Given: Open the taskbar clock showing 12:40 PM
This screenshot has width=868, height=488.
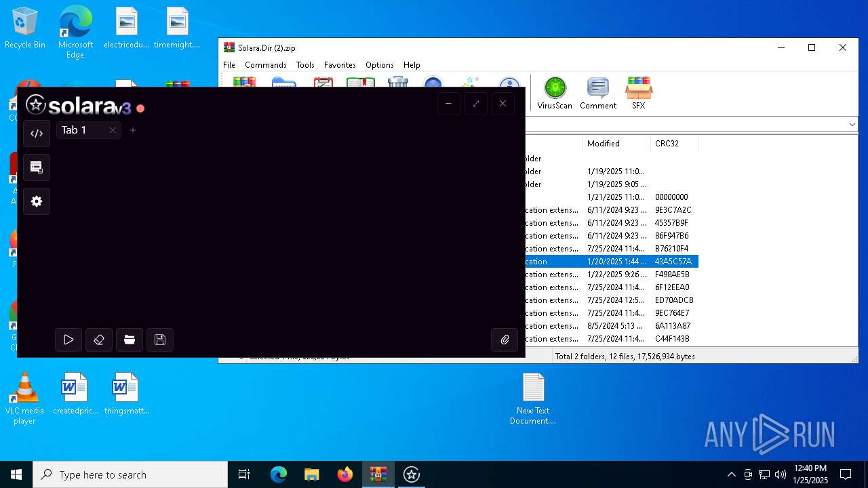Looking at the screenshot, I should pyautogui.click(x=810, y=474).
